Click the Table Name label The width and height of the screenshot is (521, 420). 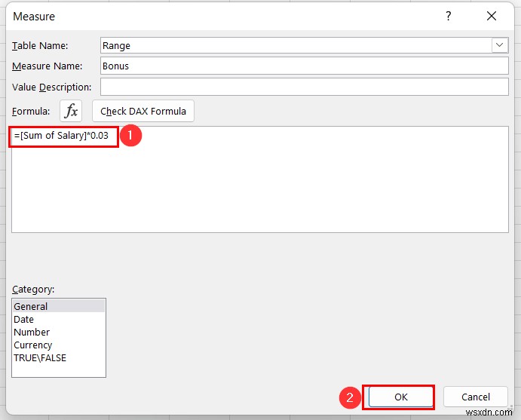(40, 45)
